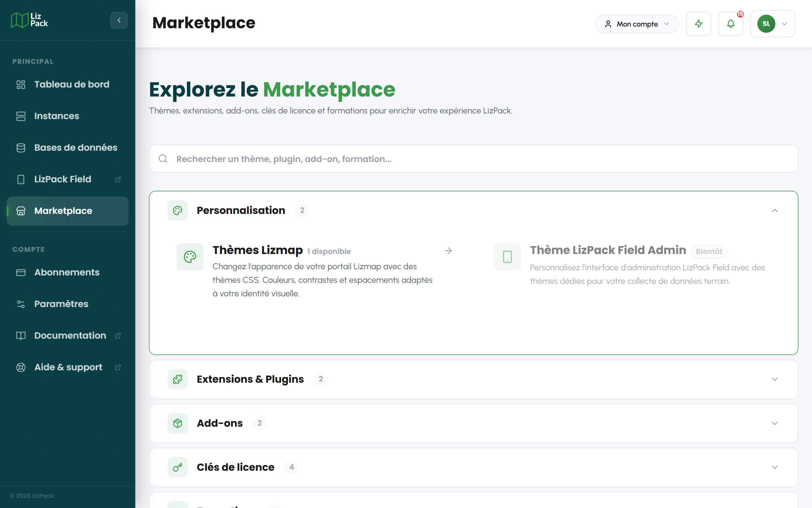Click external-link icon next to LizPack Field
This screenshot has height=508, width=812.
(118, 179)
